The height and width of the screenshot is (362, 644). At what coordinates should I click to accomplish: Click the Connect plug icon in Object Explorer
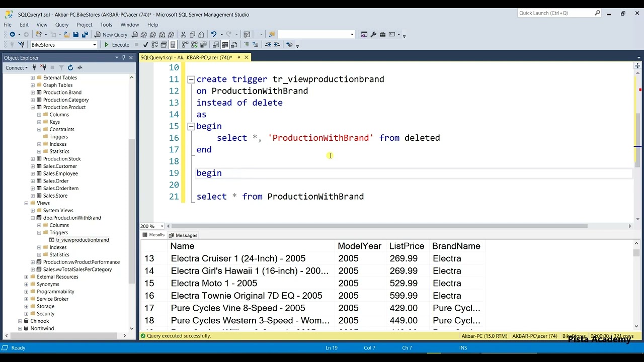pyautogui.click(x=35, y=67)
